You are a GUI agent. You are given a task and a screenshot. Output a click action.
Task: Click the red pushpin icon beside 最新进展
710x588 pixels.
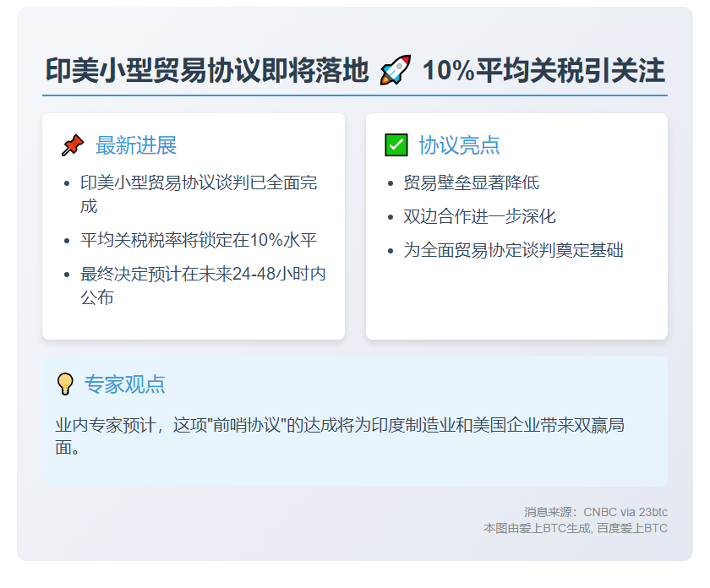pyautogui.click(x=73, y=145)
